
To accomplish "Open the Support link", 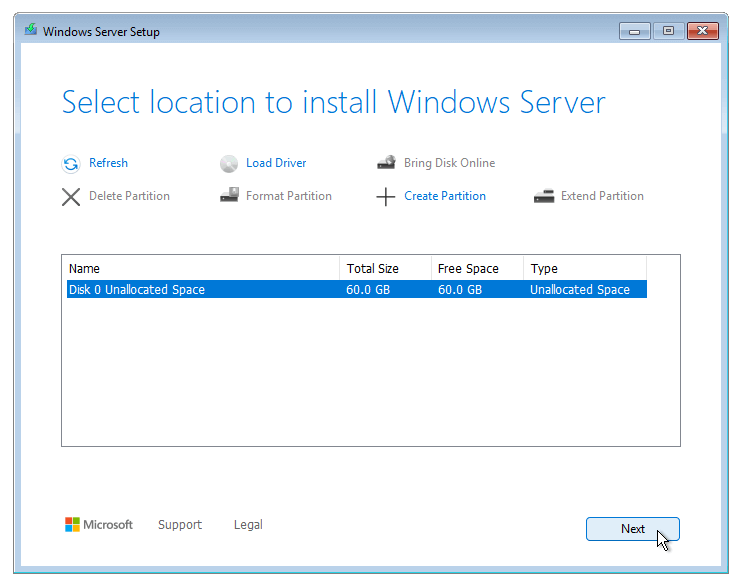I will click(x=180, y=525).
